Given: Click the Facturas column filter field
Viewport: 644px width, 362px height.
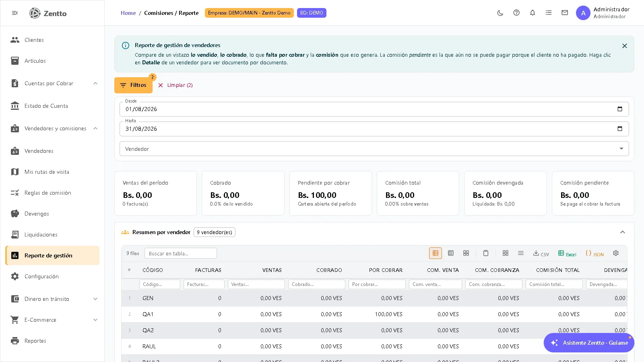Looking at the screenshot, I should pos(204,284).
